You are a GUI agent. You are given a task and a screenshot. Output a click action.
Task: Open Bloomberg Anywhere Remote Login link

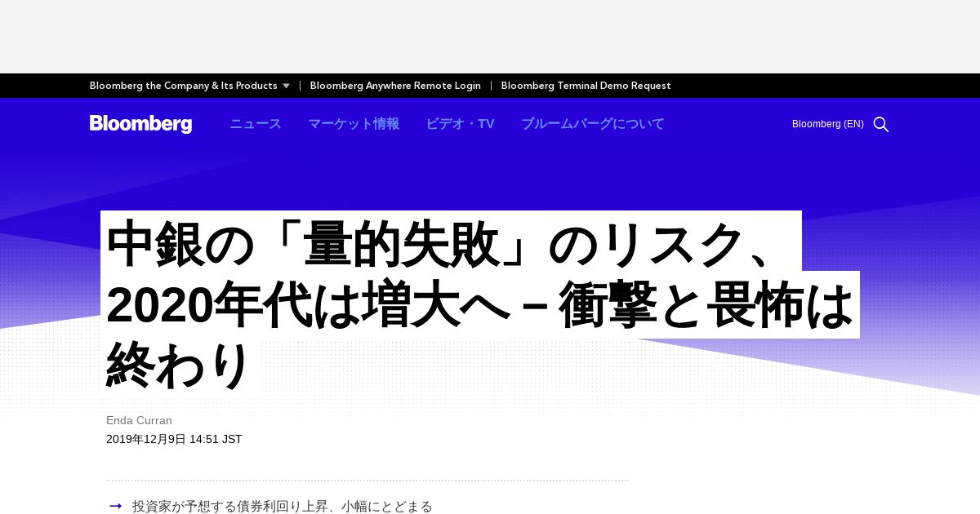point(395,86)
